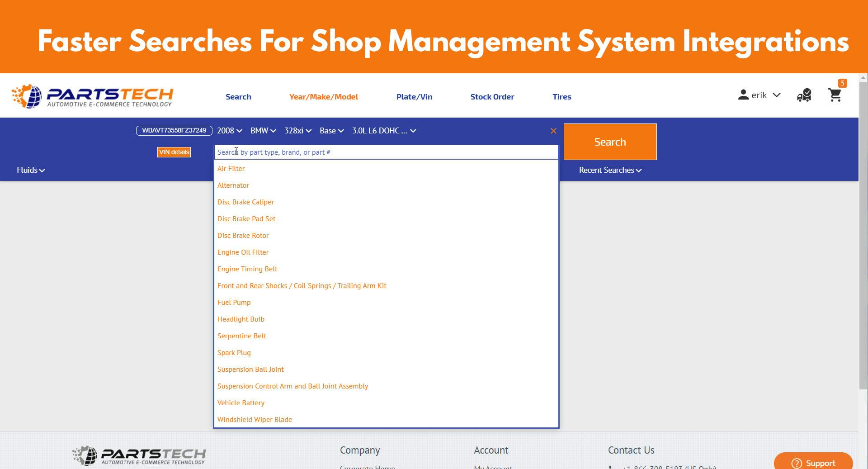Focus the part type search field
868x469 pixels.
pos(386,152)
